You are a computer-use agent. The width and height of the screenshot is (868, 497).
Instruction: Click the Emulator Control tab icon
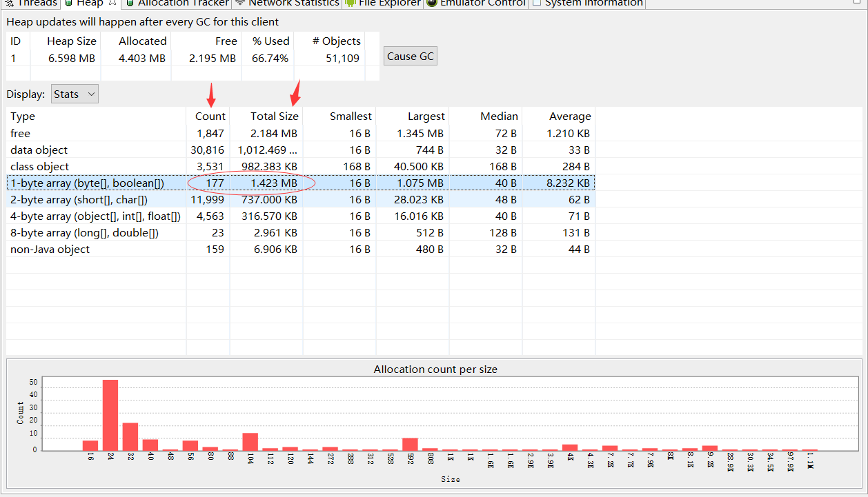click(432, 3)
